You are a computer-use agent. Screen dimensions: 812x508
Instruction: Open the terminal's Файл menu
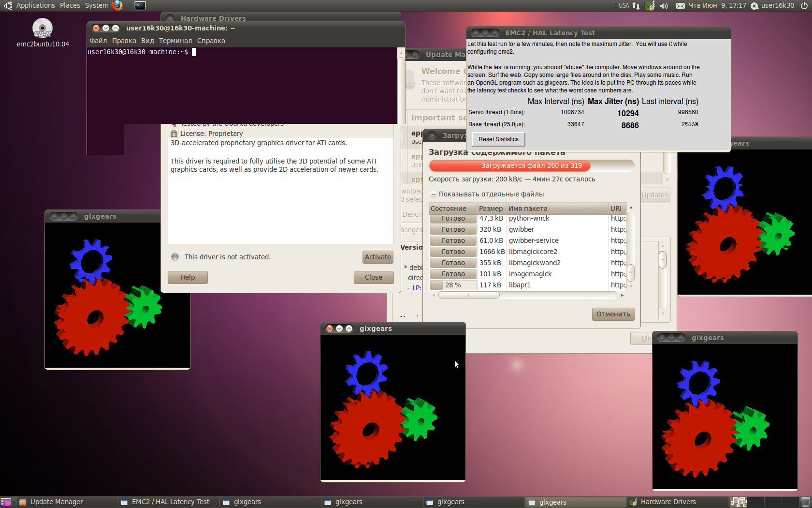pyautogui.click(x=98, y=41)
